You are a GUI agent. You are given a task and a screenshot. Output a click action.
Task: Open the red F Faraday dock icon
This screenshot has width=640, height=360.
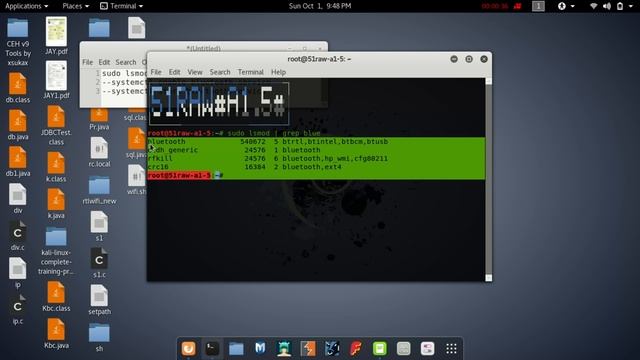(x=356, y=349)
